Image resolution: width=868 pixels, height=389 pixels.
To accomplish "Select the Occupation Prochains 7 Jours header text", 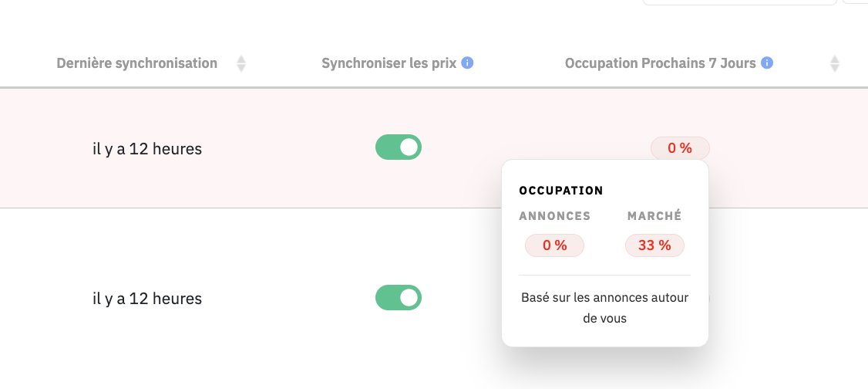I will coord(661,63).
